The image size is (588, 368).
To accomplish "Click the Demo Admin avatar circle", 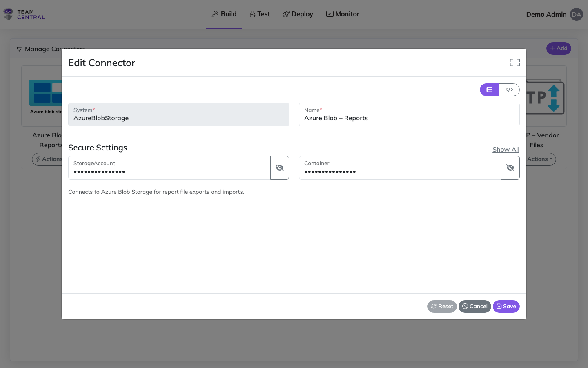I will (x=576, y=14).
